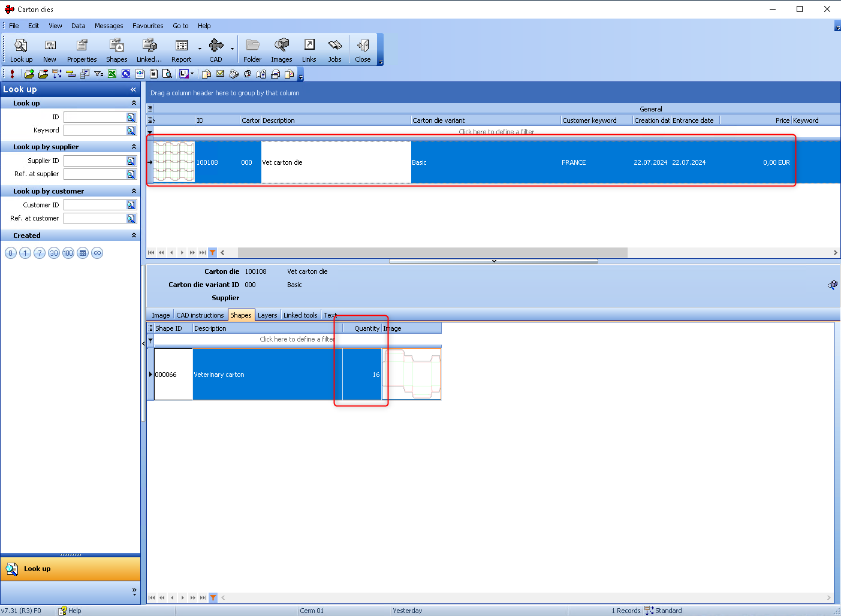Select the 7 days Created filter

click(x=40, y=253)
